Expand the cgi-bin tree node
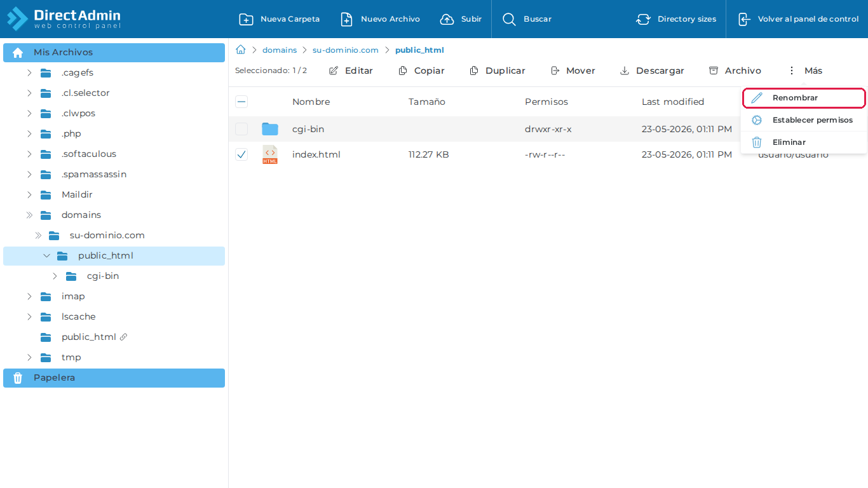 tap(55, 276)
